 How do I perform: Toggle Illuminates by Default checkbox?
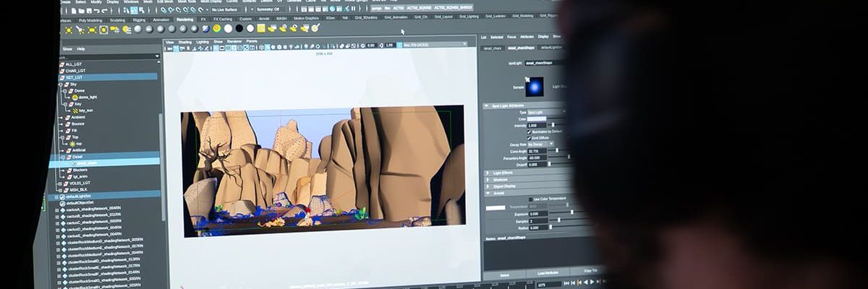point(529,131)
